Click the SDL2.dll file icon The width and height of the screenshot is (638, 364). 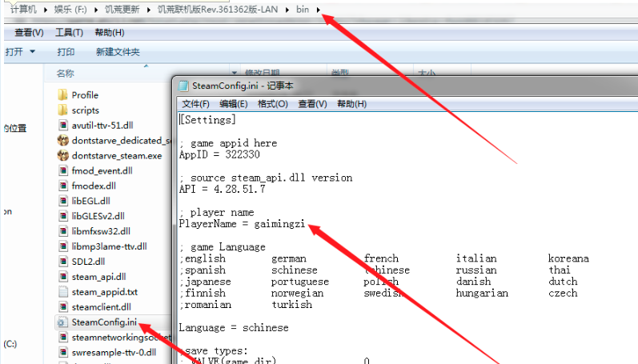point(63,262)
